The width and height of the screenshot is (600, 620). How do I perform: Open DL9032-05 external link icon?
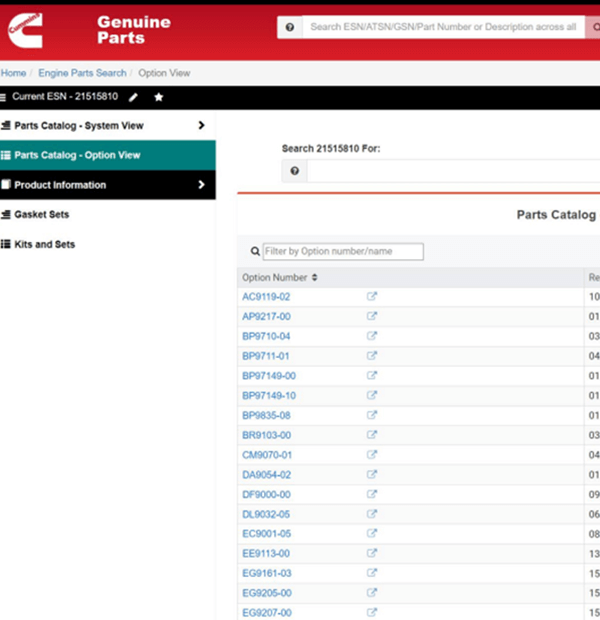[x=372, y=514]
